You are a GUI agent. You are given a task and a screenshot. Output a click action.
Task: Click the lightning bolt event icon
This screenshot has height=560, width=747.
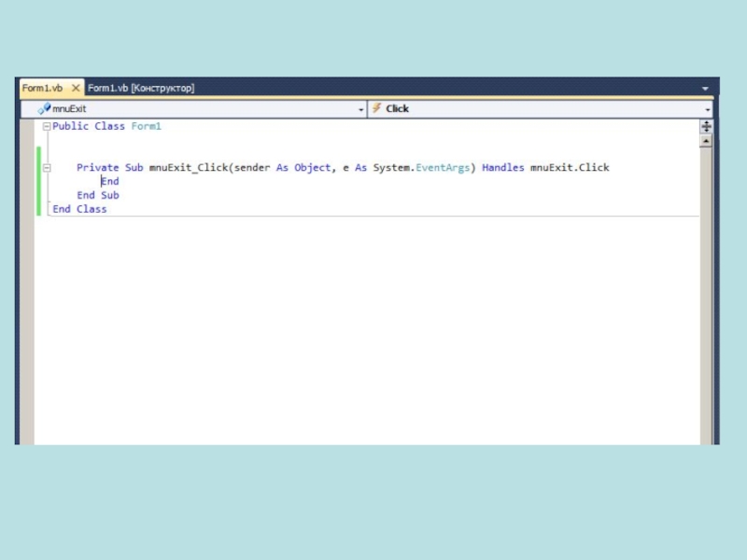[376, 108]
